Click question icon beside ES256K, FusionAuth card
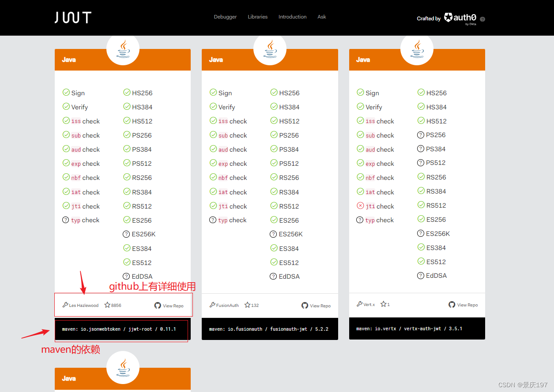The width and height of the screenshot is (554, 392). pyautogui.click(x=273, y=234)
